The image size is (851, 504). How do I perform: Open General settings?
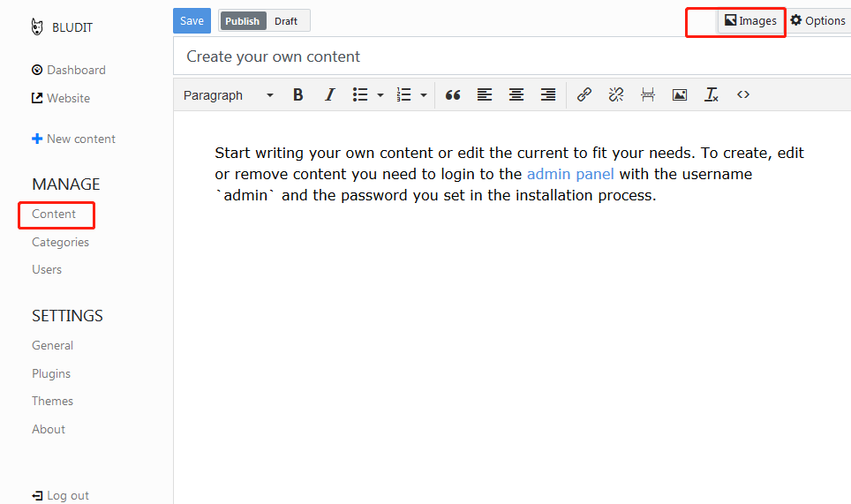[52, 346]
